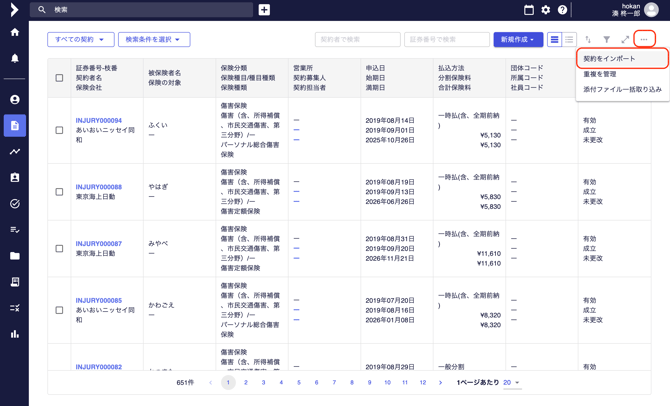Click the 証券番号で検索 input field
The height and width of the screenshot is (406, 670).
pos(446,40)
